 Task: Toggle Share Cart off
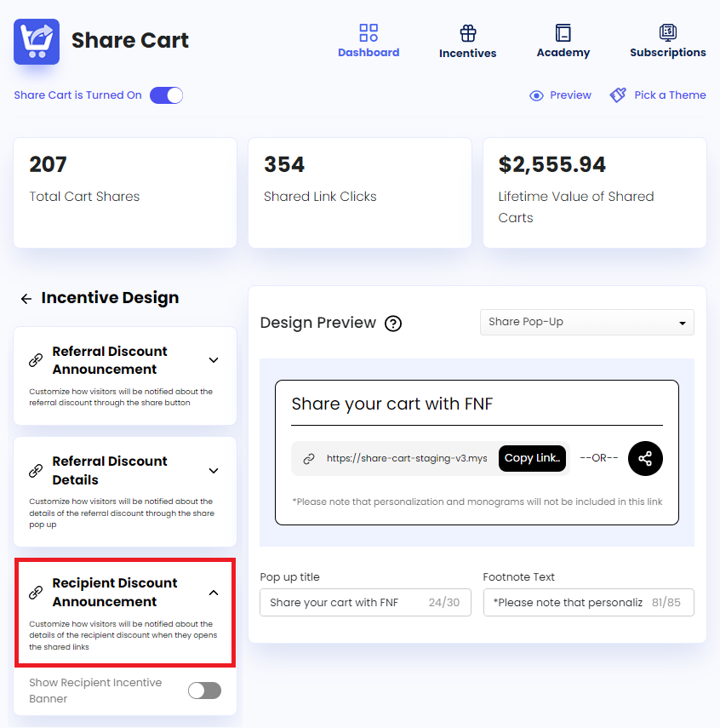pyautogui.click(x=166, y=95)
